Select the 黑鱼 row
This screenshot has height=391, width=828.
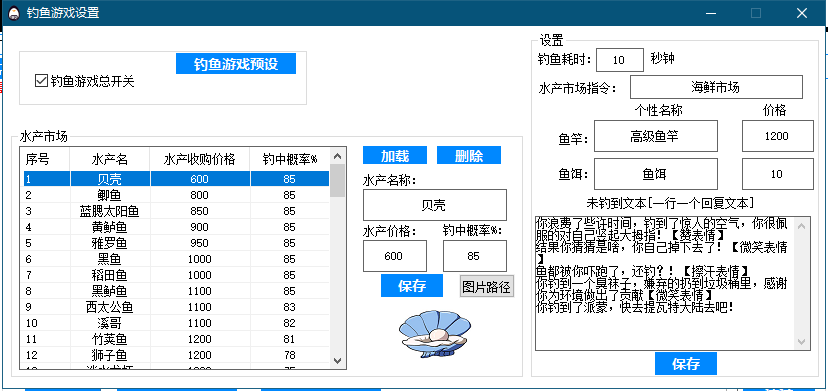175,259
